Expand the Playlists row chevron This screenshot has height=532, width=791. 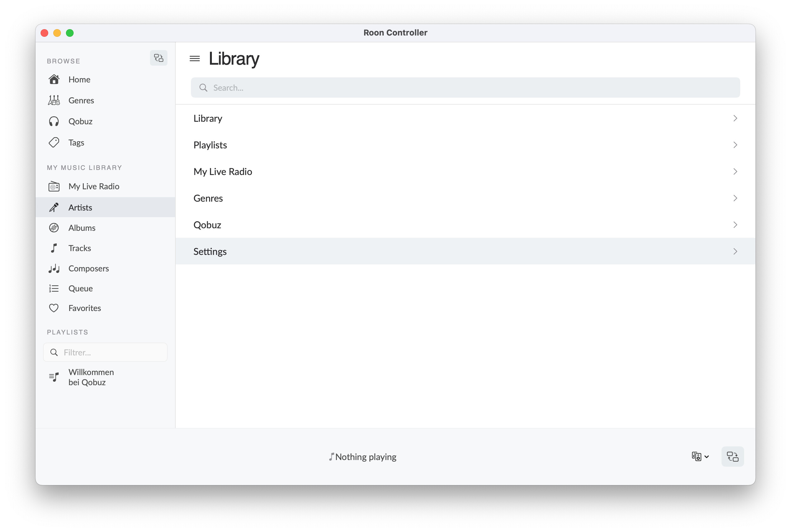tap(735, 145)
